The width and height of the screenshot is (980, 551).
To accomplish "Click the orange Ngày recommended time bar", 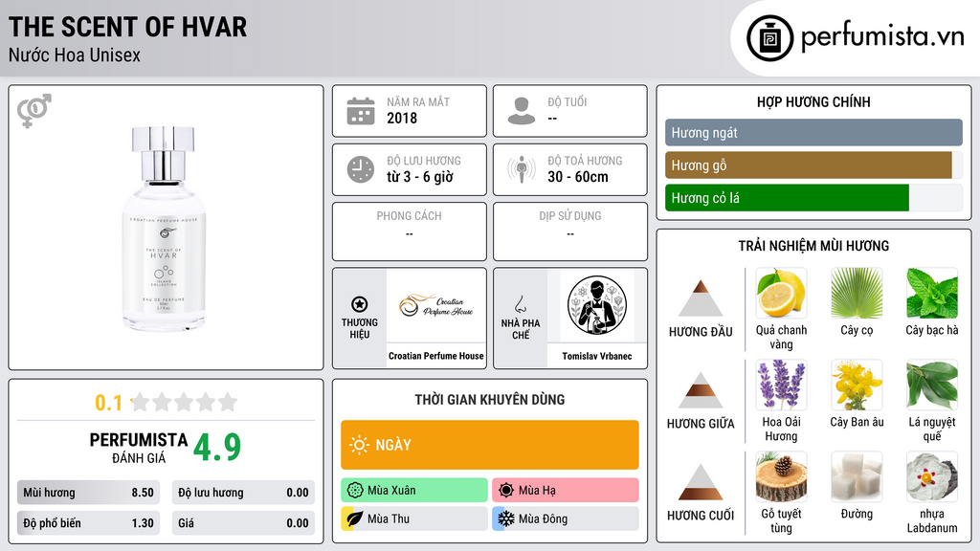I will pyautogui.click(x=490, y=445).
